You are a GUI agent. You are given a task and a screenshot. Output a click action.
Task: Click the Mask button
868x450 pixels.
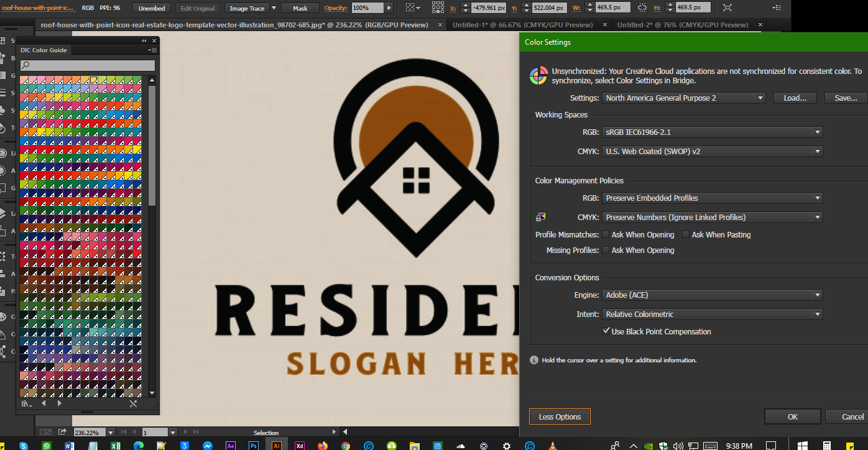point(300,8)
